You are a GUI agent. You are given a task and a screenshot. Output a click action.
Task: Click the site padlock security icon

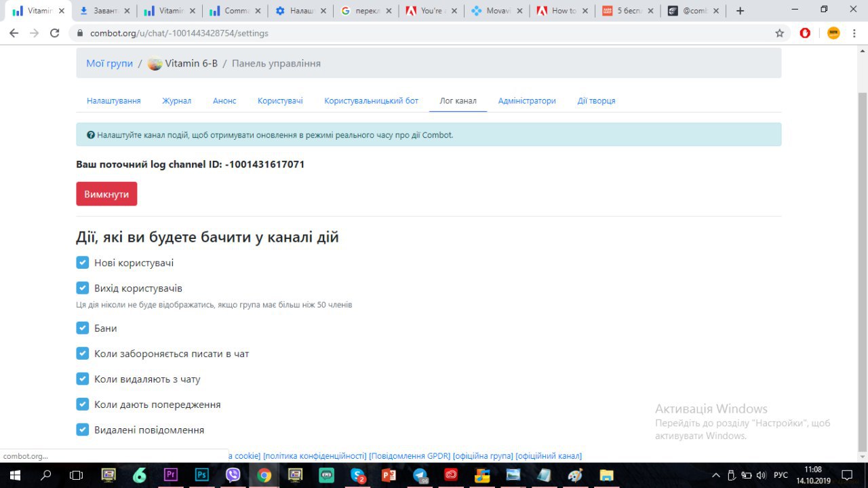(80, 33)
